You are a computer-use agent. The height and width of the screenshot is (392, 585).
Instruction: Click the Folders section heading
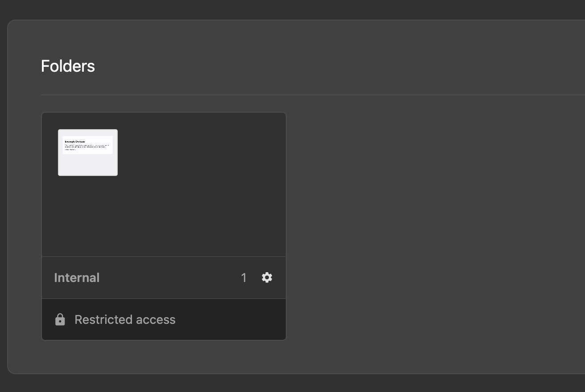click(x=68, y=66)
